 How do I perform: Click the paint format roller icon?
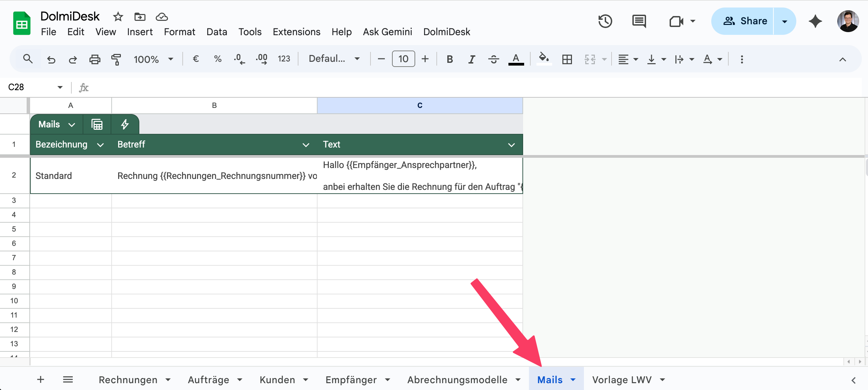pos(116,59)
